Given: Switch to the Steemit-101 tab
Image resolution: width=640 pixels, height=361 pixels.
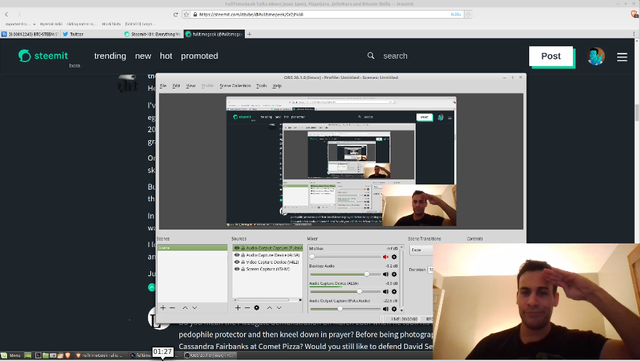Looking at the screenshot, I should (152, 34).
